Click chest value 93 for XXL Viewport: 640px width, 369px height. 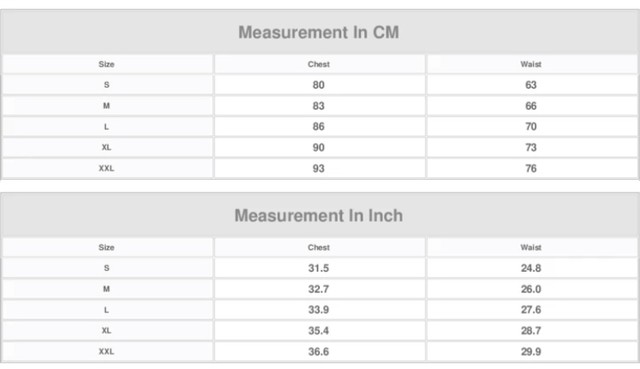pos(318,168)
